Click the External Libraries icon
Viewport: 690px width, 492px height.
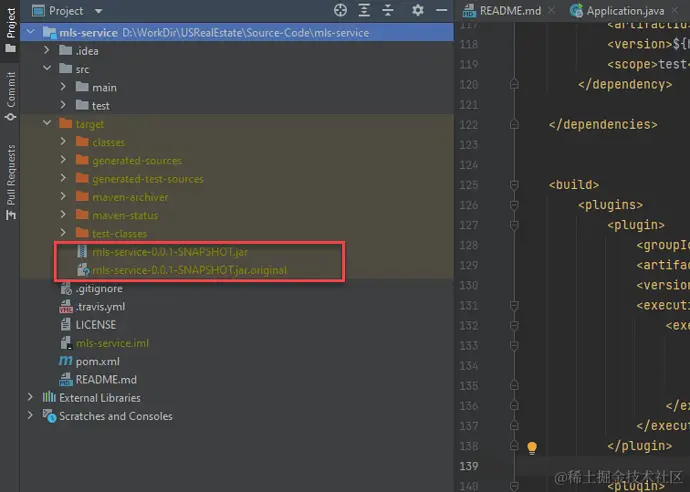[49, 397]
